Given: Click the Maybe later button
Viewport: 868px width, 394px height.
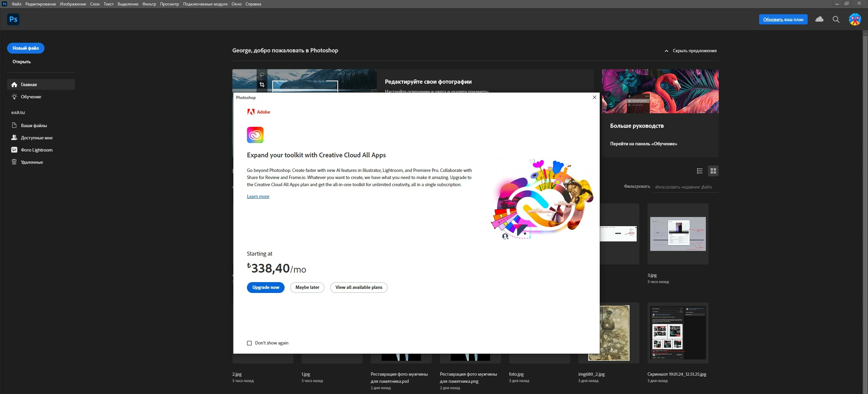Looking at the screenshot, I should click(307, 287).
